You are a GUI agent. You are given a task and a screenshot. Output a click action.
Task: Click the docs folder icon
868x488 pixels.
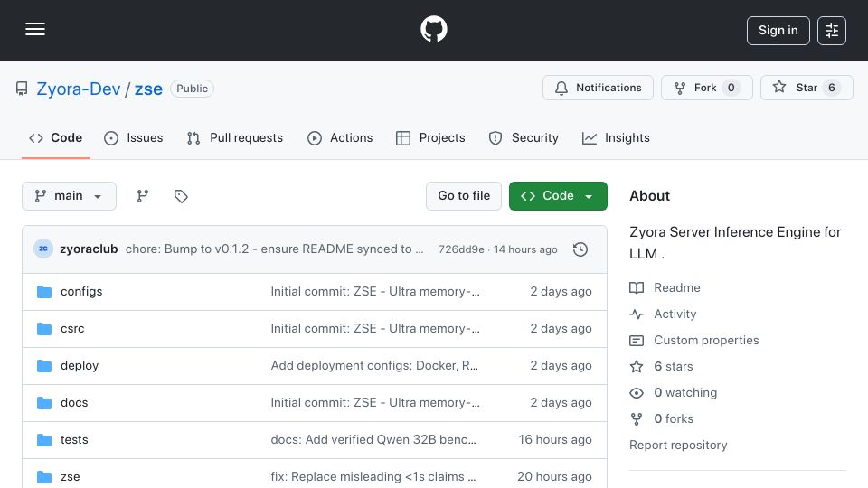tap(44, 403)
